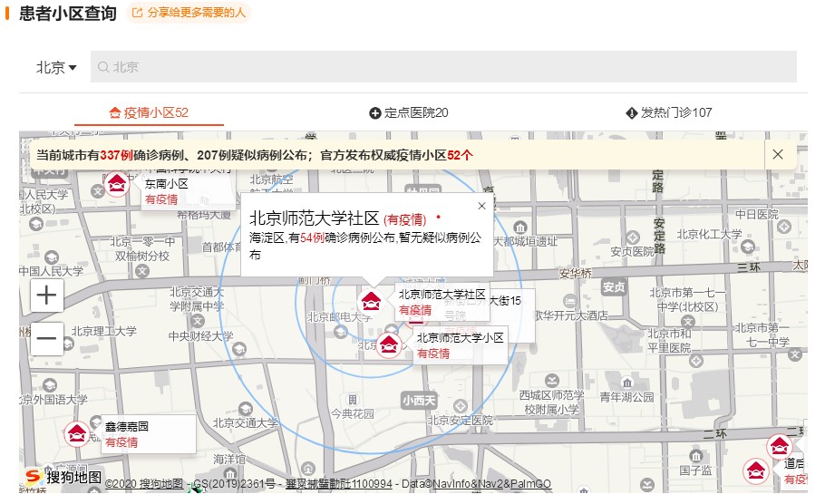The height and width of the screenshot is (504, 825).
Task: Click the 337例 confirmed count in banner
Action: coord(116,155)
